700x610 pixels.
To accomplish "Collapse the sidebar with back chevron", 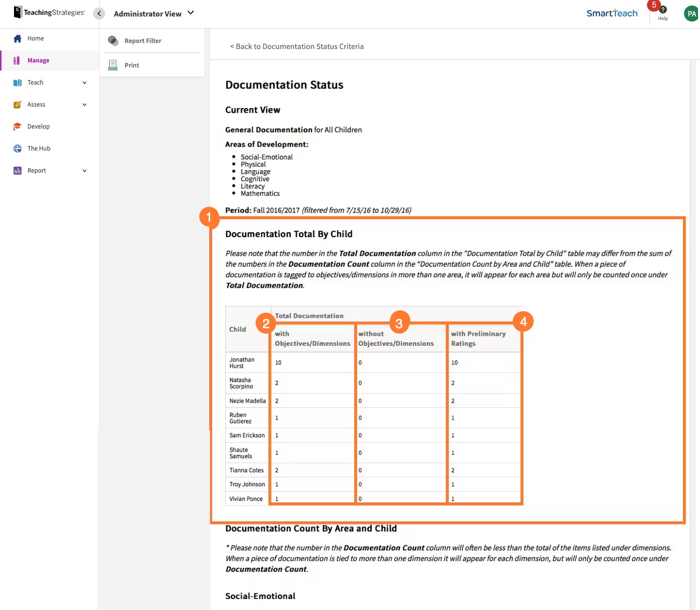I will [x=99, y=14].
